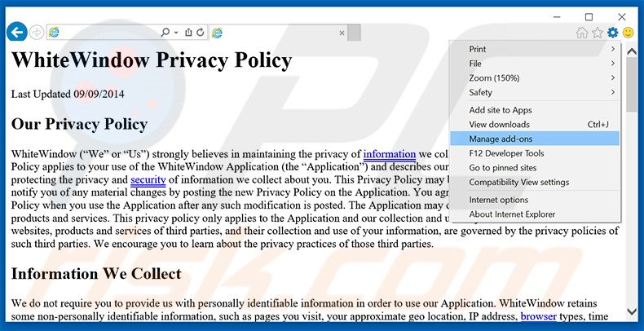Click the Tools gear icon
This screenshot has width=644, height=331.
coord(613,33)
